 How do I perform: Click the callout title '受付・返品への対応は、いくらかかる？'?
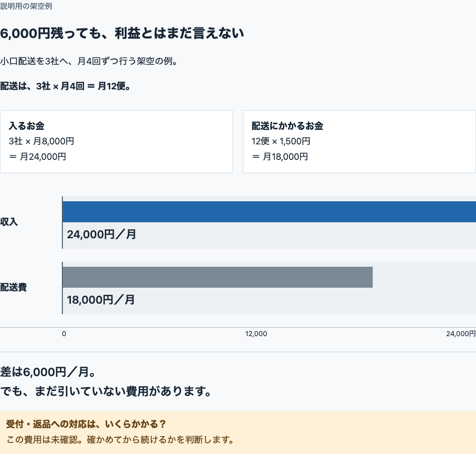pyautogui.click(x=86, y=424)
